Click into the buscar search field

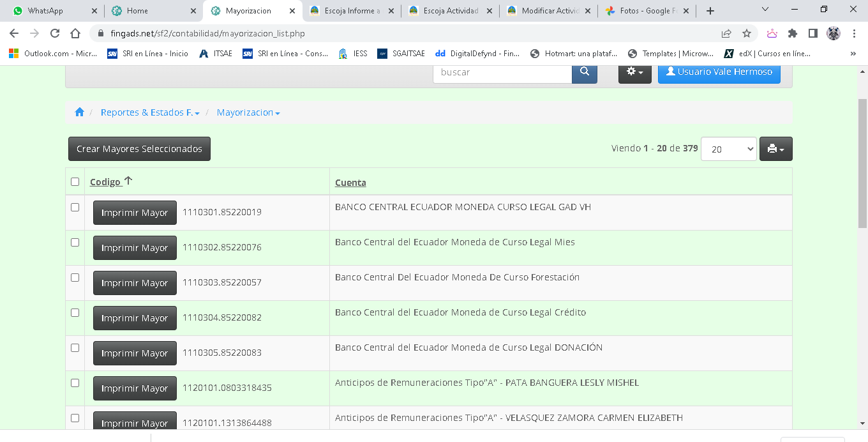(502, 72)
